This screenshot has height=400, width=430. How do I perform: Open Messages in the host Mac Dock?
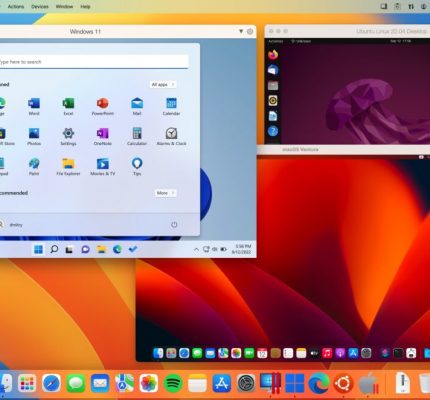pos(76,383)
